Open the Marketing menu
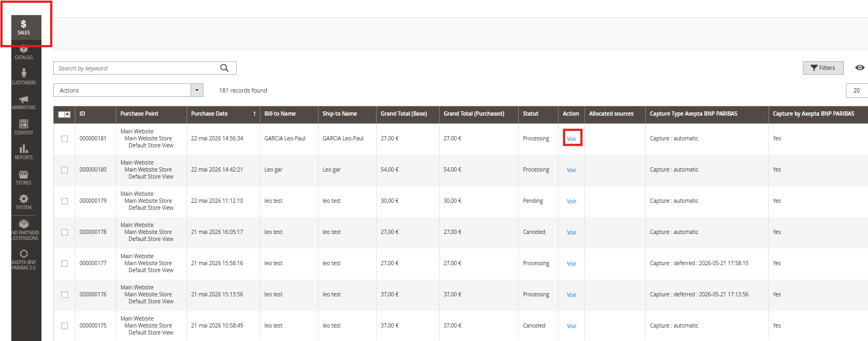Screen dimensions: 868x341 (x=24, y=103)
